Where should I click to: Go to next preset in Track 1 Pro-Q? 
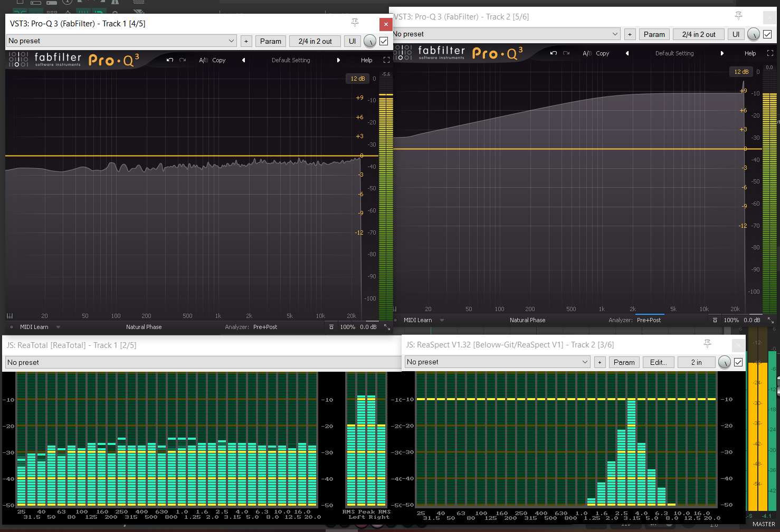coord(338,60)
